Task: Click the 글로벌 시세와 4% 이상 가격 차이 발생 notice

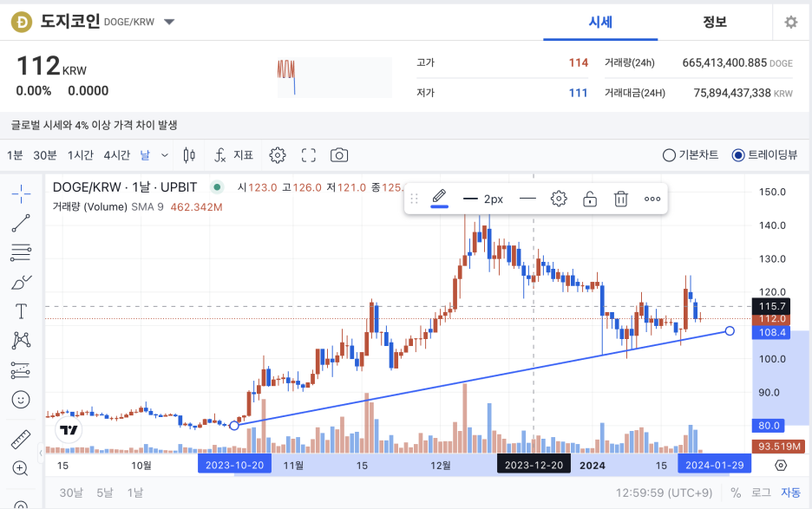Action: click(95, 126)
